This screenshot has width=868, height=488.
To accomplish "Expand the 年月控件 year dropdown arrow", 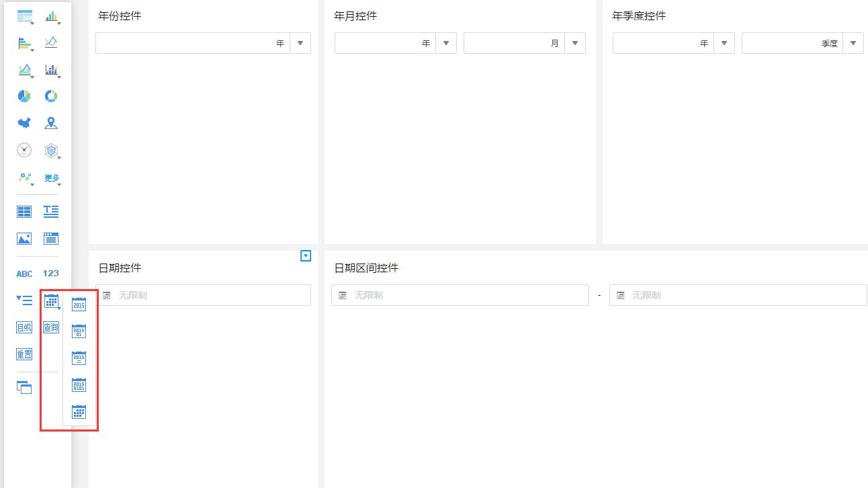I will (x=446, y=43).
